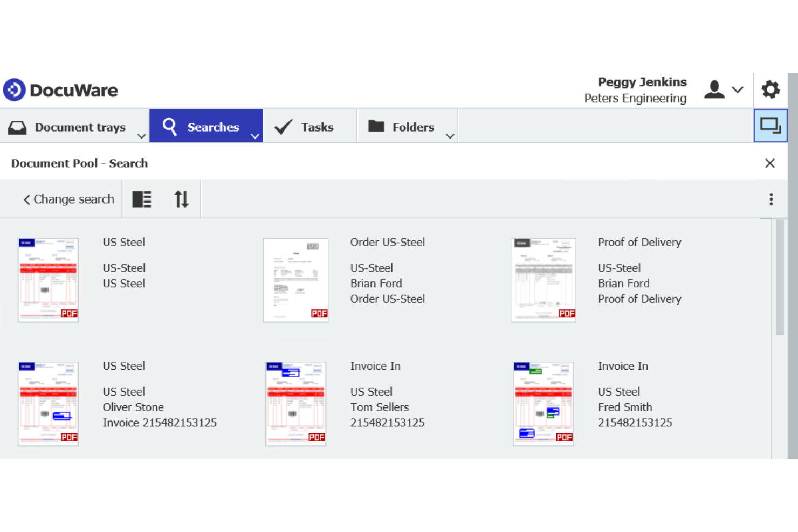Toggle the viewer window mode
This screenshot has width=798, height=532.
(770, 126)
